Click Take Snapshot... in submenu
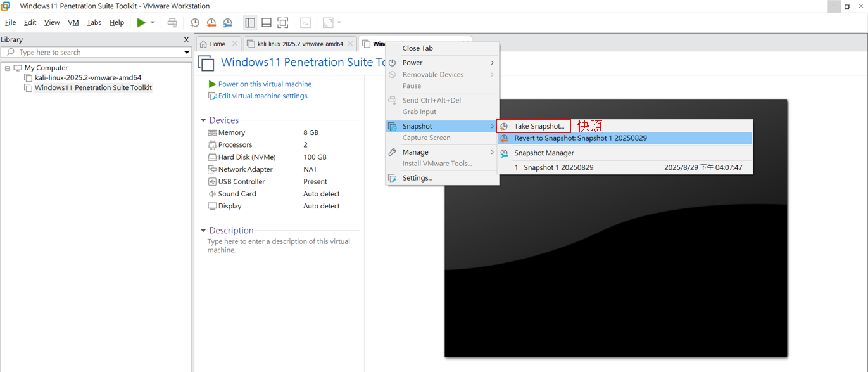The image size is (868, 372). 539,126
